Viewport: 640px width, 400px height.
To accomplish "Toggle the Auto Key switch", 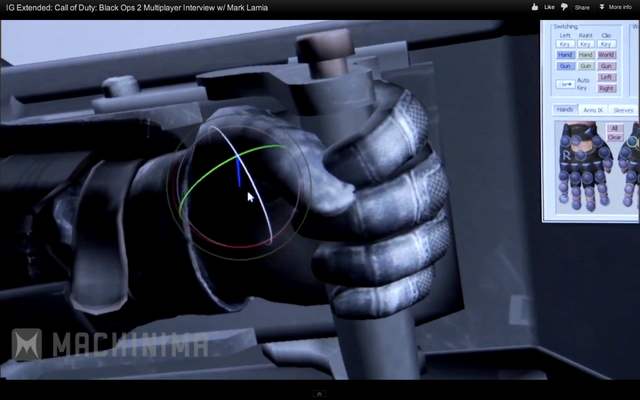I will pyautogui.click(x=565, y=84).
